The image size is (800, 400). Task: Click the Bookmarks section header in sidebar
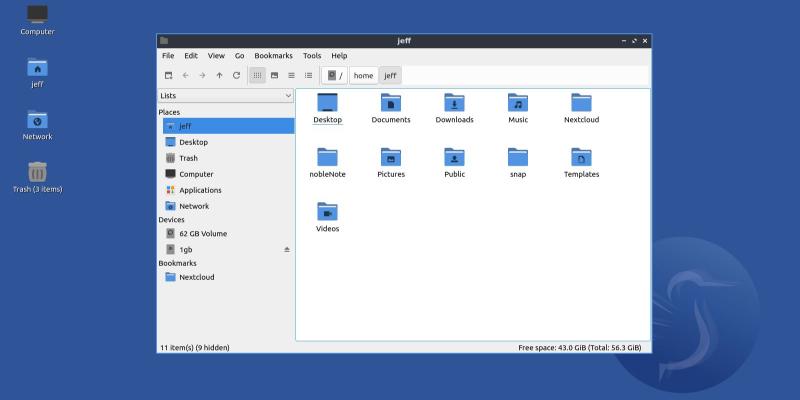pos(178,263)
